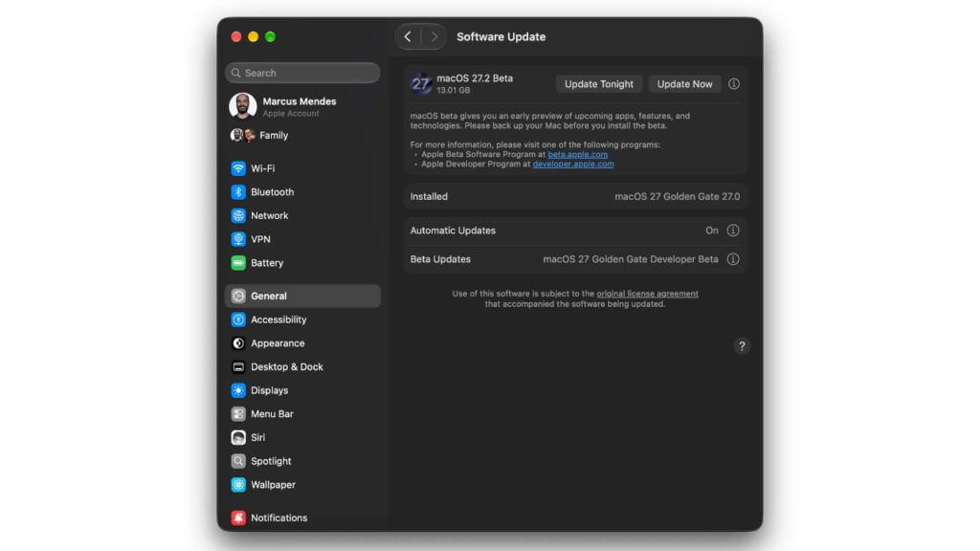Click Automatic Updates On value

712,231
